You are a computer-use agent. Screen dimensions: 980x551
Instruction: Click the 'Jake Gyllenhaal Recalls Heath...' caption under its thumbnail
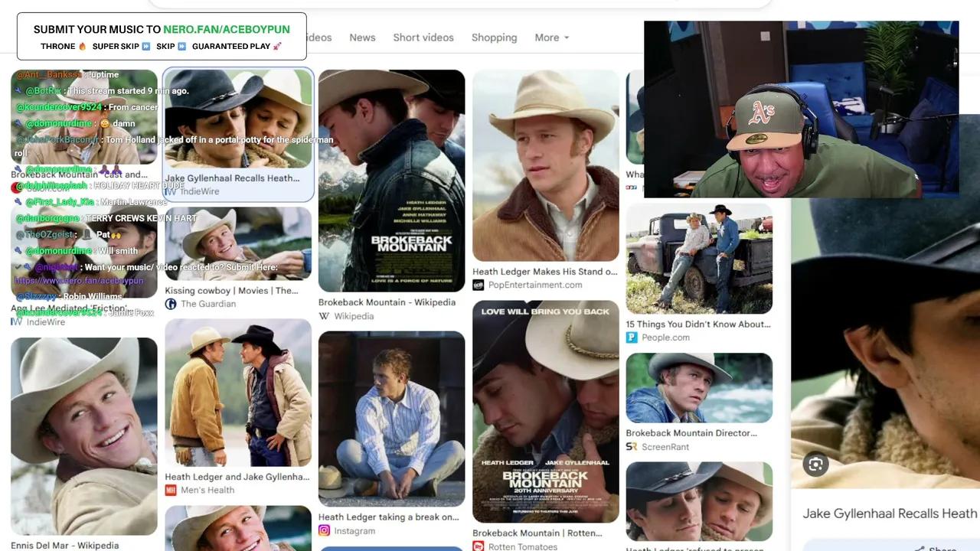pyautogui.click(x=232, y=178)
